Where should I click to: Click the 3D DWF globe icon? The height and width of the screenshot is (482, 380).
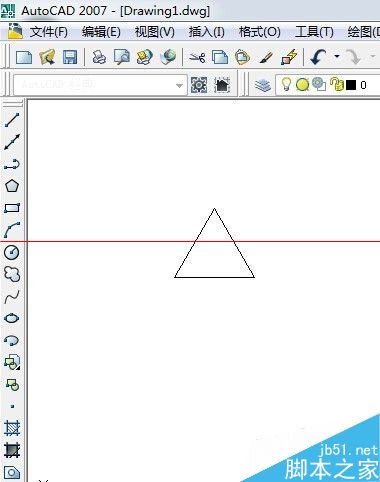[x=168, y=57]
